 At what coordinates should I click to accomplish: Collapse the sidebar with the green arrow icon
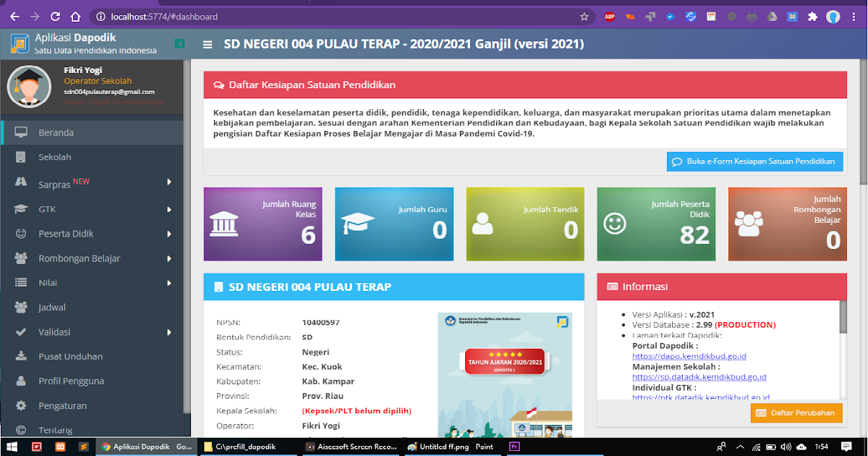[179, 44]
